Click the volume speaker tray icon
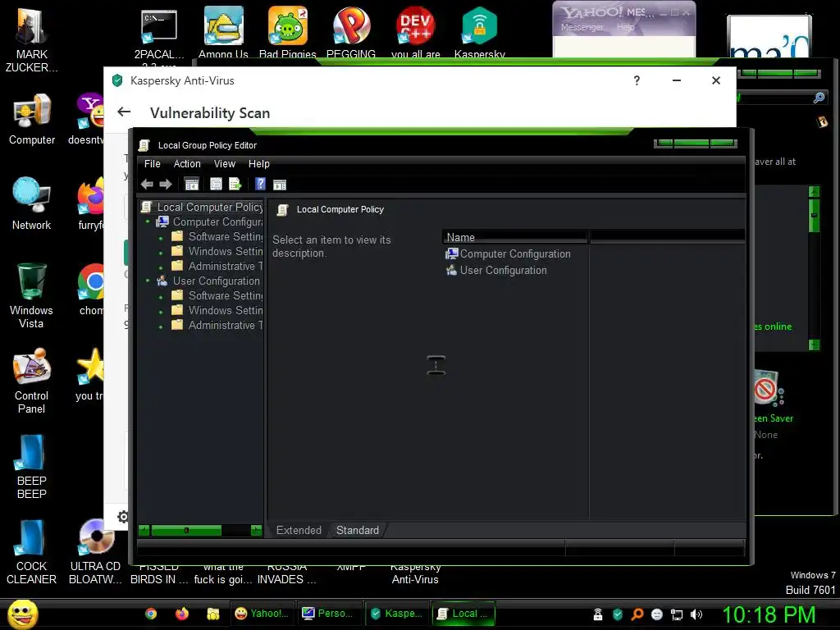This screenshot has height=630, width=840. click(696, 614)
